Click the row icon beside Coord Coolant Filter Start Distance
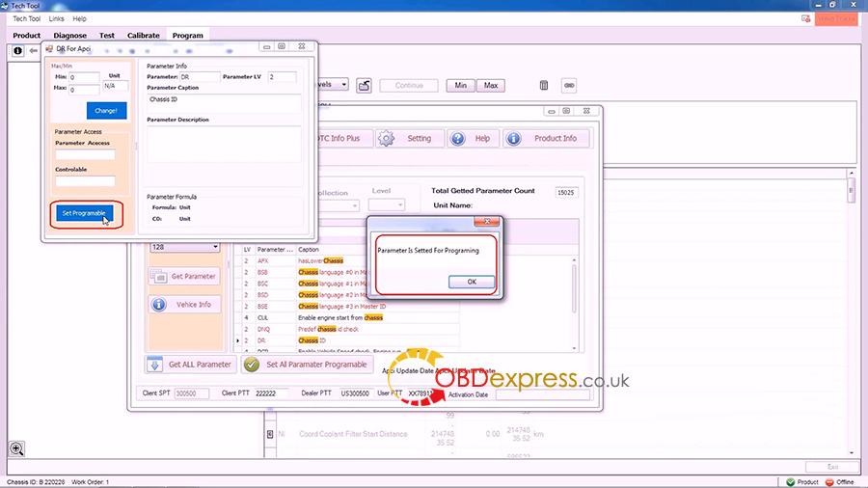 pos(270,434)
